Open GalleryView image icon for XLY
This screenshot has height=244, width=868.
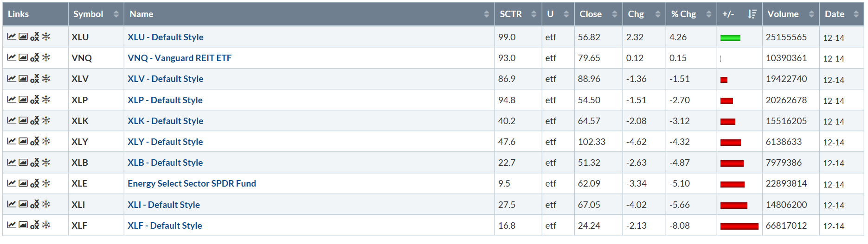tap(23, 141)
